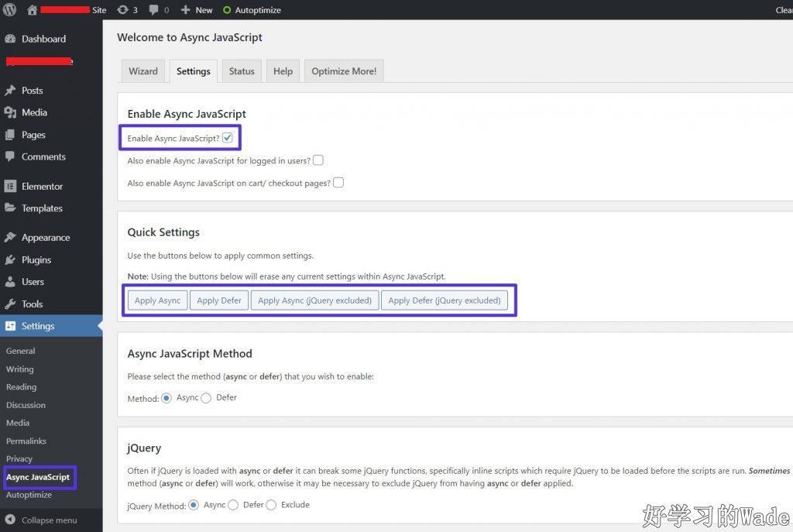
Task: Switch to the Wizard tab
Action: [143, 70]
